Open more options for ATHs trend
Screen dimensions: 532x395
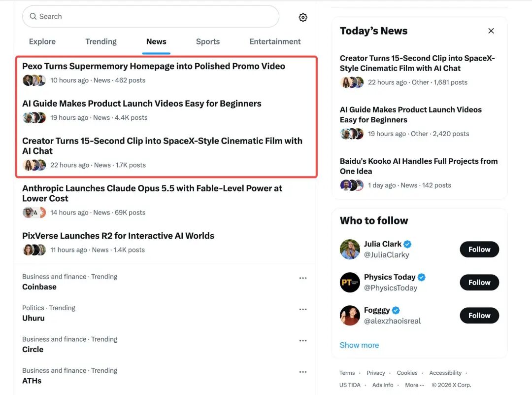pos(303,372)
